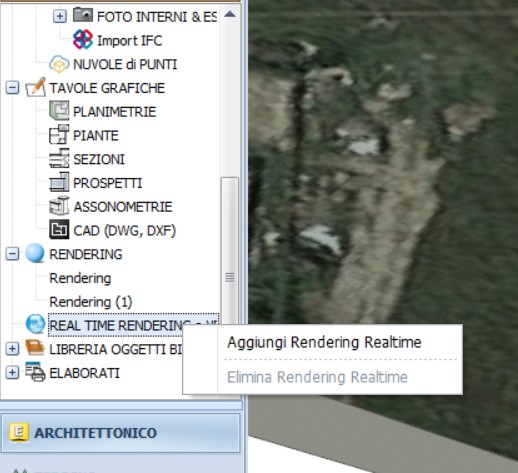Viewport: 518px width, 473px height.
Task: Collapse the RENDERING tree node
Action: [x=12, y=254]
